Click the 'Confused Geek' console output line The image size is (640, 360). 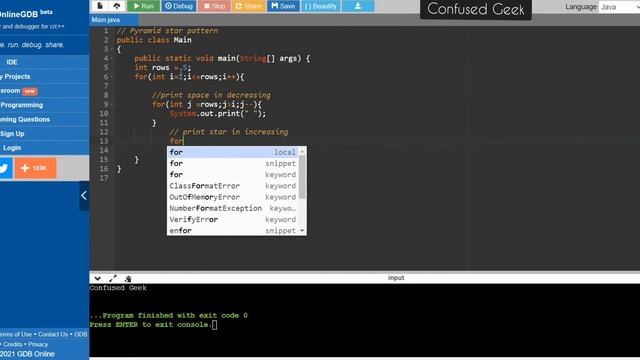point(118,288)
